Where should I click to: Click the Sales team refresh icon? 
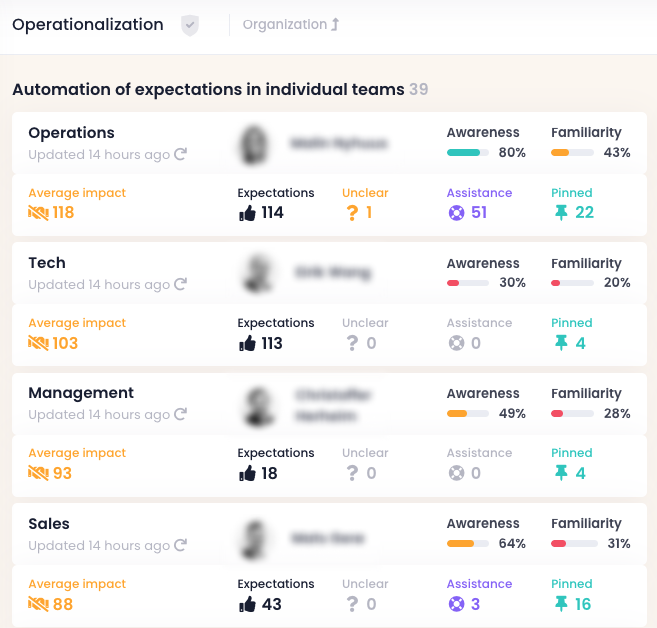(181, 545)
